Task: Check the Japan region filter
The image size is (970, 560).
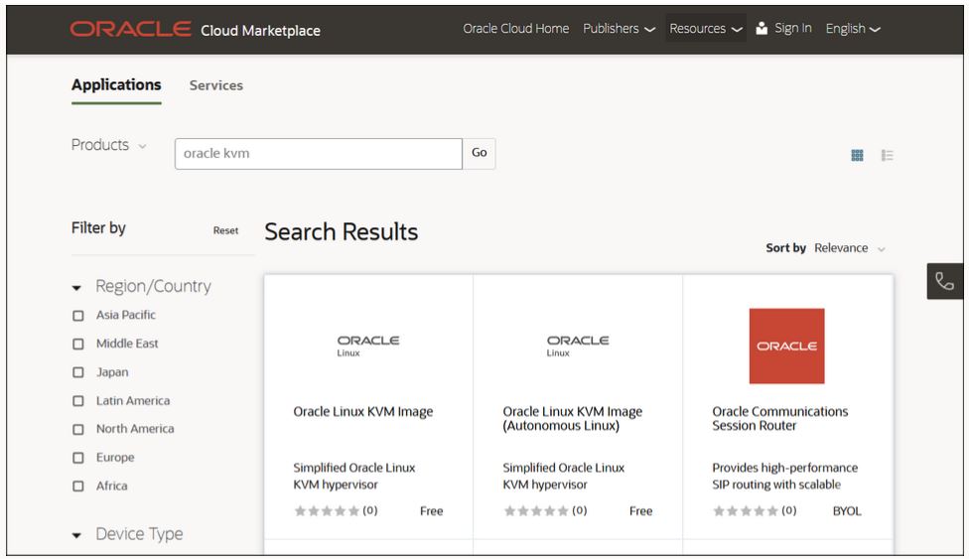Action: (x=78, y=372)
